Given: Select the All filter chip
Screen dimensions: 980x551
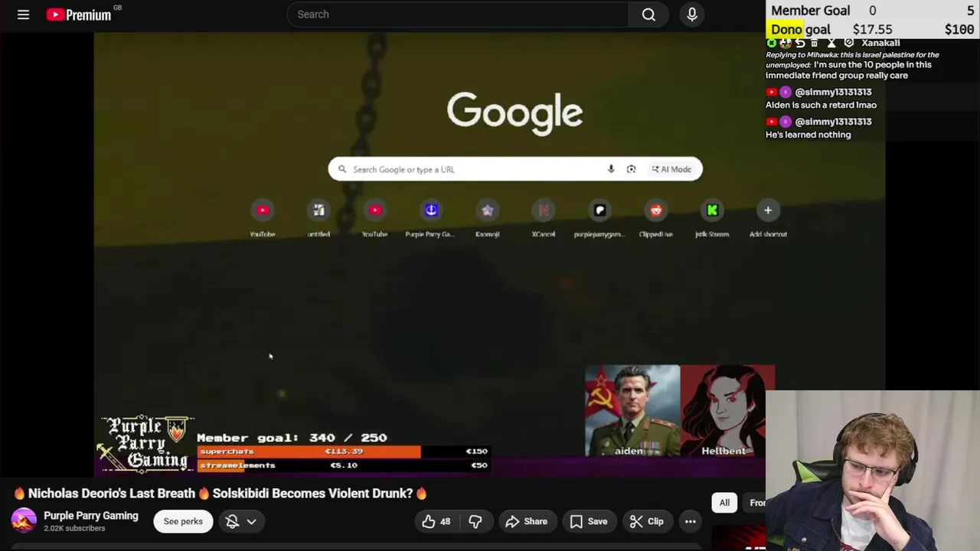Looking at the screenshot, I should (724, 503).
